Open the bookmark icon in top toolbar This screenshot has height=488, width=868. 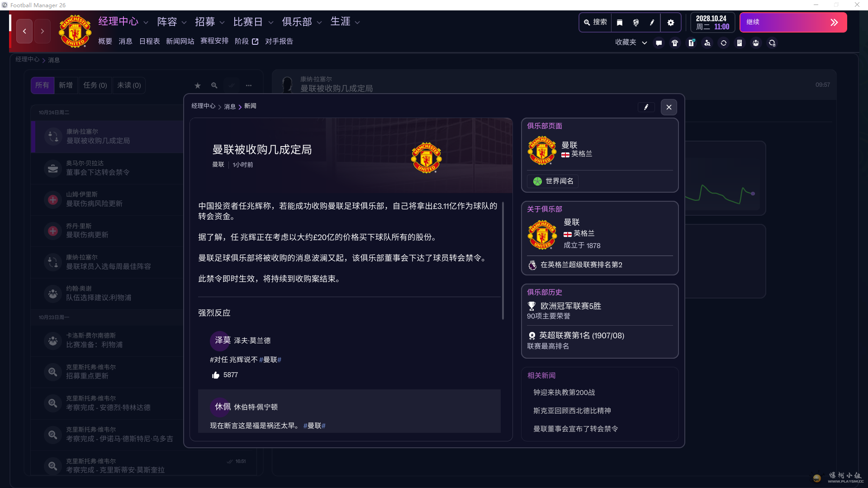[x=620, y=23]
